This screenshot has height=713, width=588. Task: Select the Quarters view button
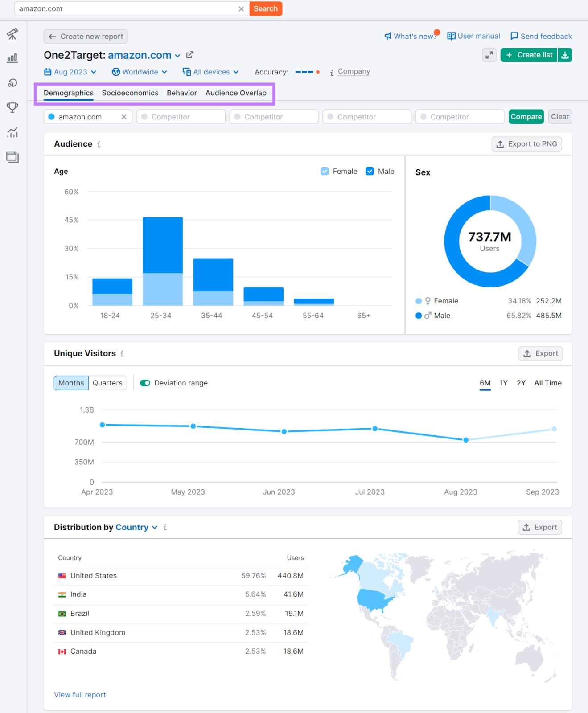coord(107,383)
